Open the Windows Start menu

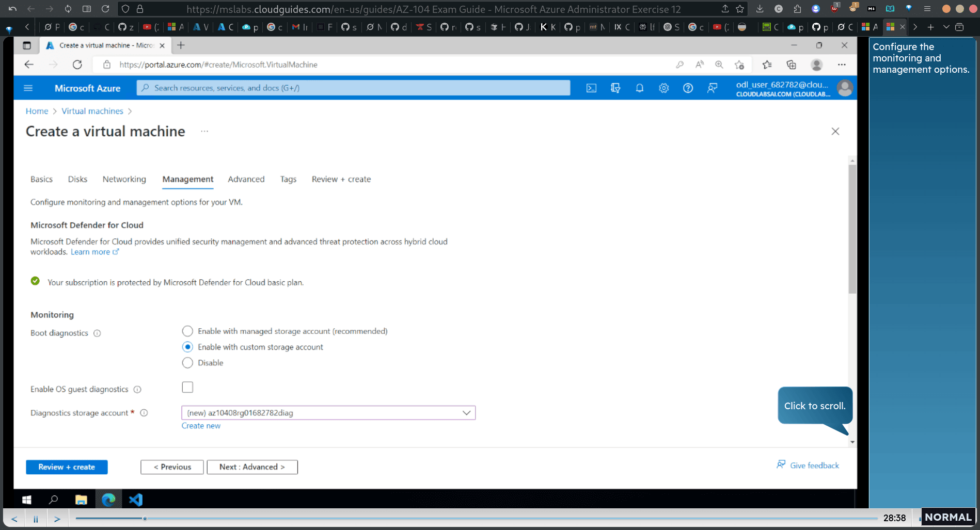coord(27,500)
